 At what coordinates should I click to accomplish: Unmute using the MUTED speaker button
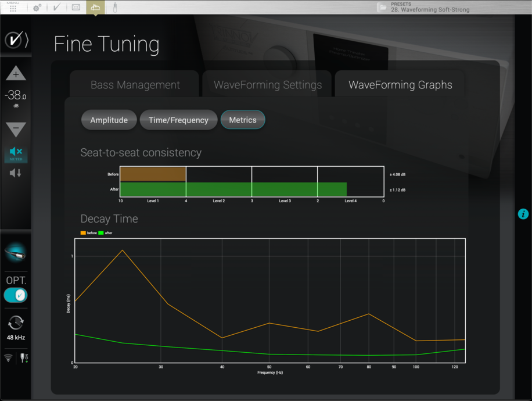click(16, 153)
